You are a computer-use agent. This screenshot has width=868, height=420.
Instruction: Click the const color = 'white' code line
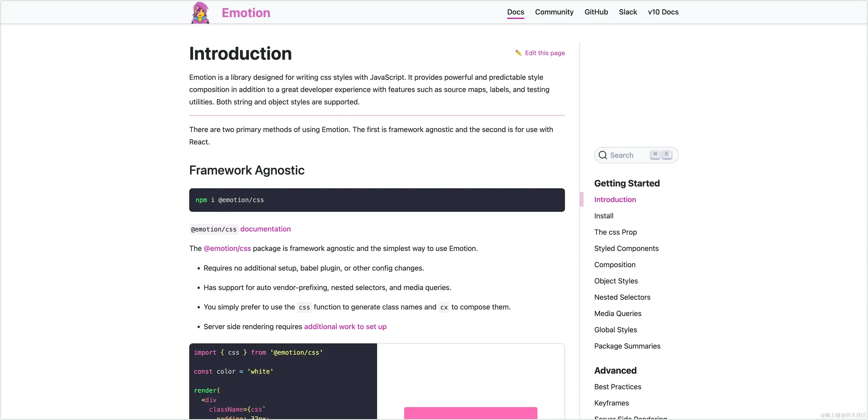234,371
